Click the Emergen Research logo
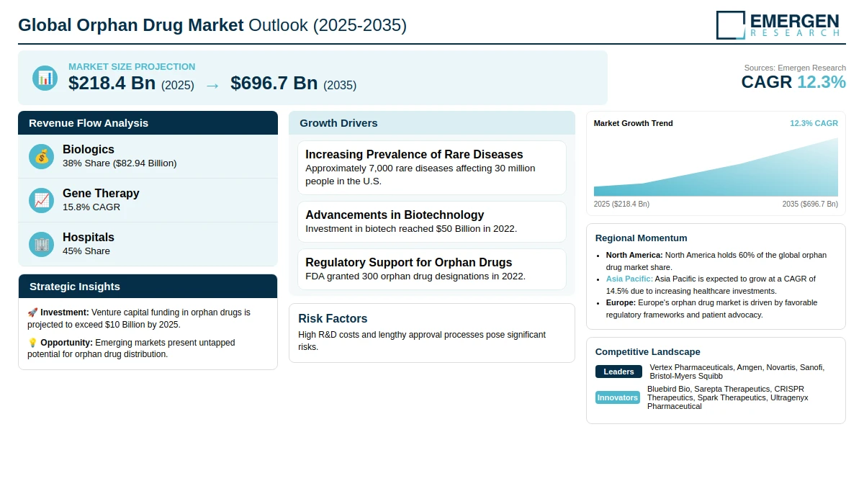Screen dimensions: 864x504 [x=778, y=24]
